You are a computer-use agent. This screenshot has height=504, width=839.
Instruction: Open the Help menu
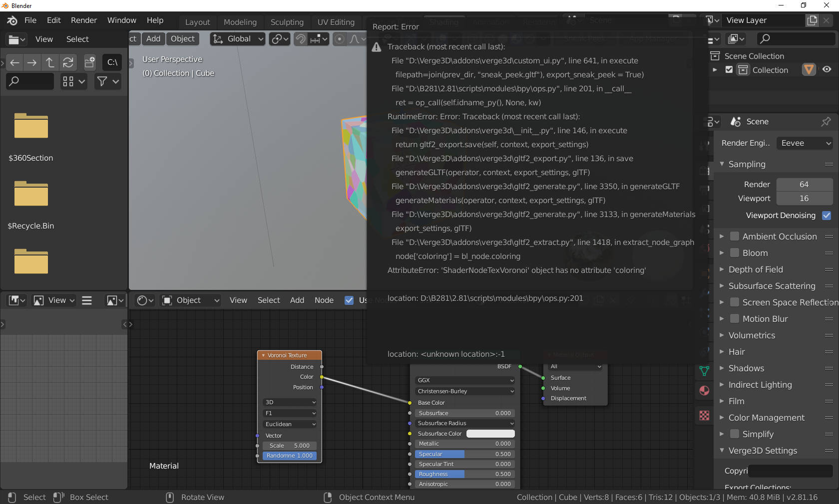(155, 20)
